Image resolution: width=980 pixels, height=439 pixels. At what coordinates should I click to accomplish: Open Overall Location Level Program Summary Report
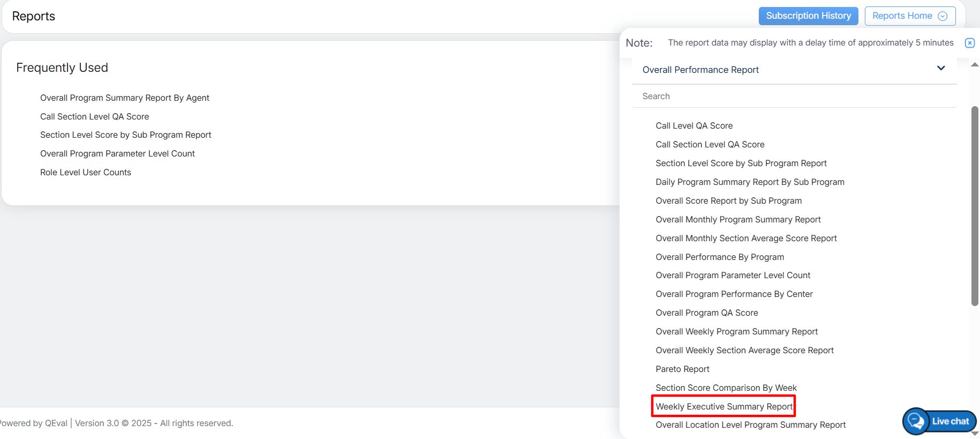click(750, 425)
